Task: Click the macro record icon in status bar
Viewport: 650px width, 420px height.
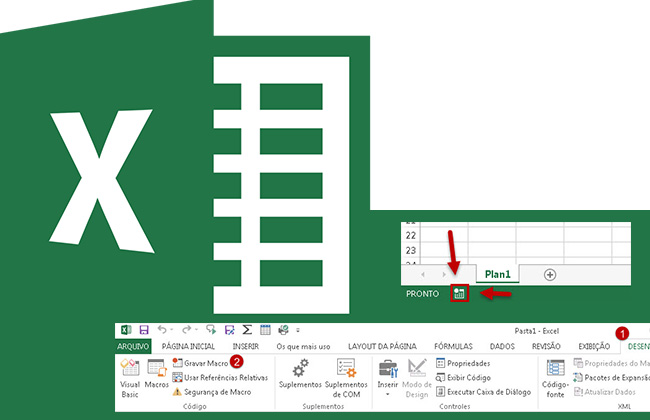Action: pos(459,293)
